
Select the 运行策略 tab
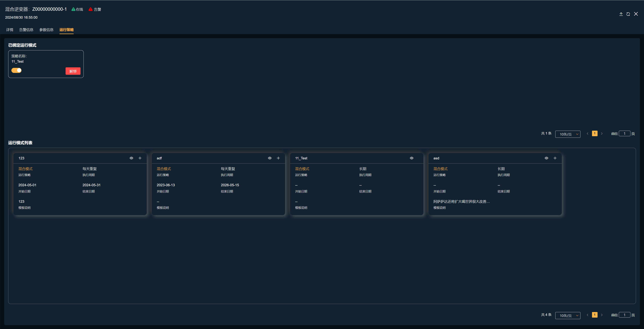[67, 30]
